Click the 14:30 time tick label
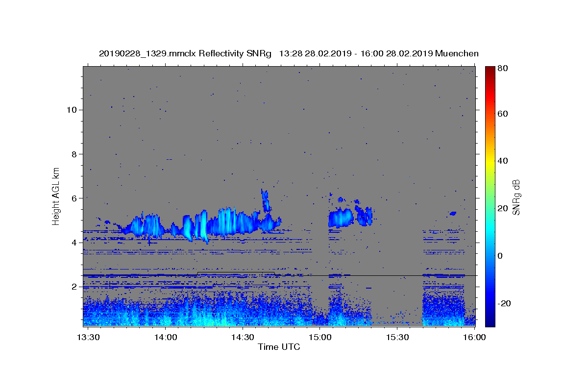588x392 pixels. 243,338
